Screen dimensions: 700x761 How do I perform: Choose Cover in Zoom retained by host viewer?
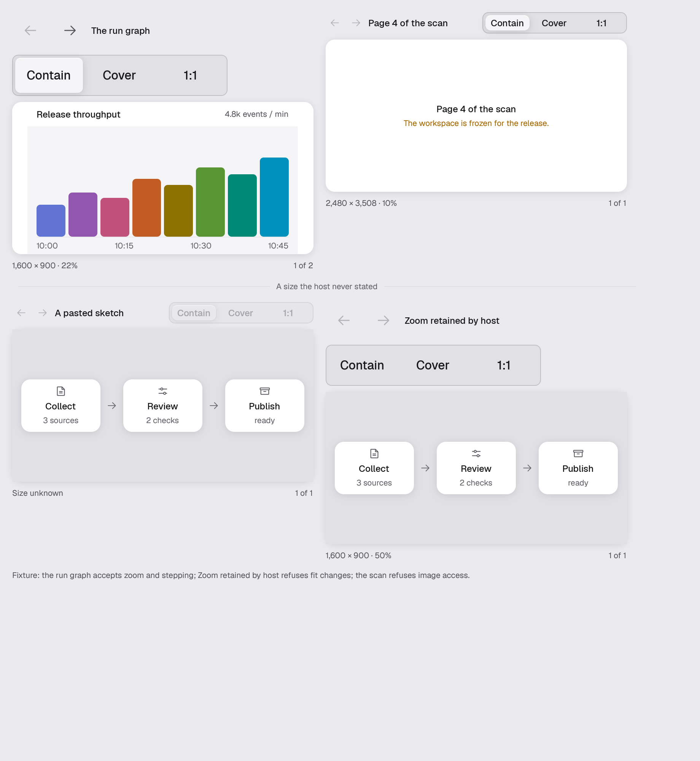tap(433, 365)
